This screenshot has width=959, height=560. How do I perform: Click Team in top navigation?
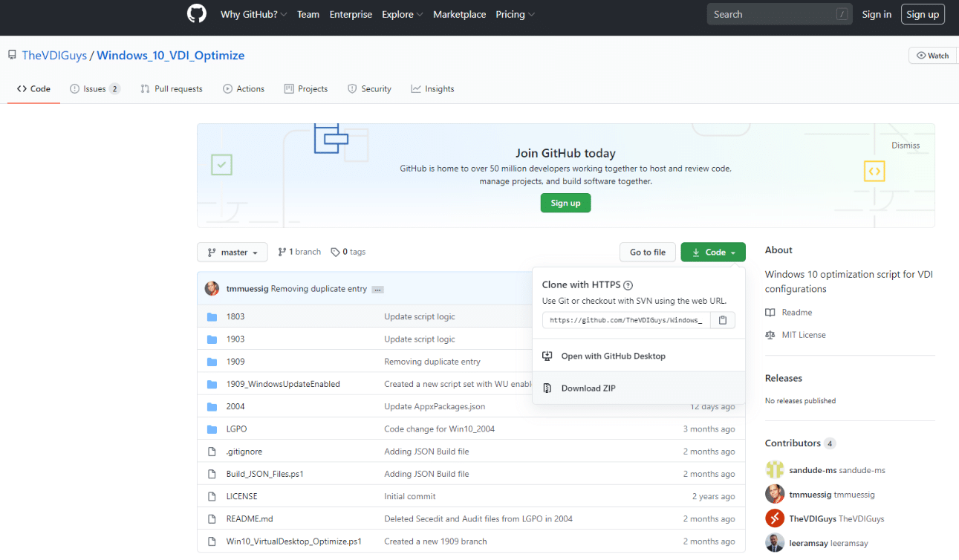tap(308, 14)
